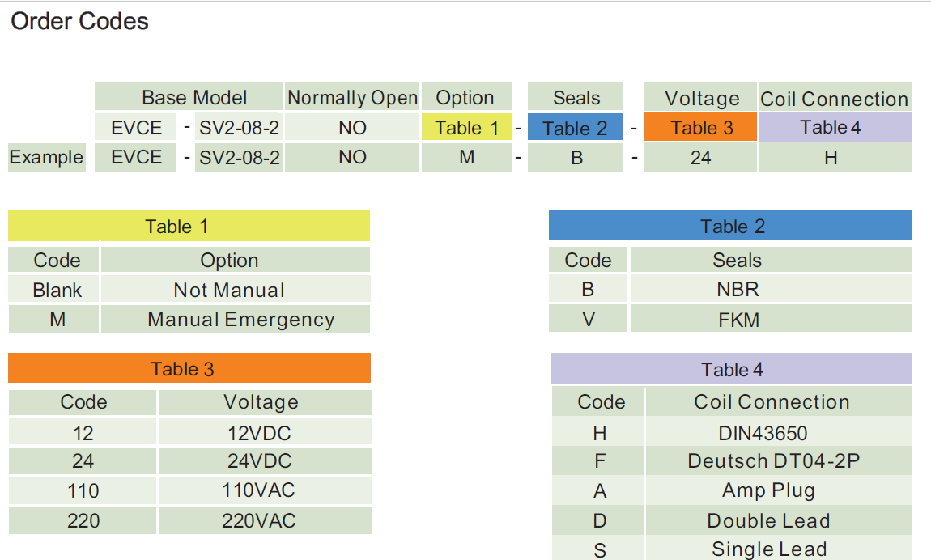Choose the "Double Lead" coil connection cell
This screenshot has width=931, height=560.
(768, 520)
